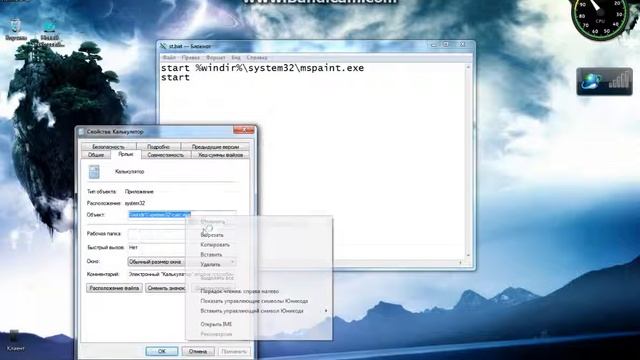Maximize the Notepad window
Viewport: 640px width, 360px height.
[446, 45]
